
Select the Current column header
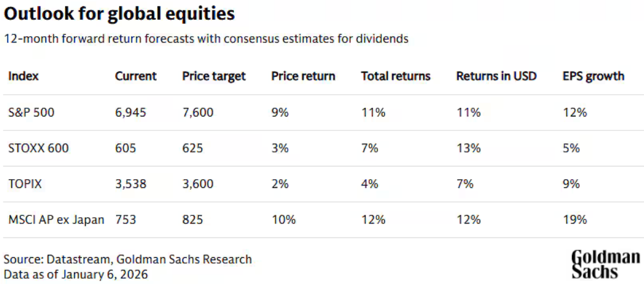pyautogui.click(x=136, y=76)
